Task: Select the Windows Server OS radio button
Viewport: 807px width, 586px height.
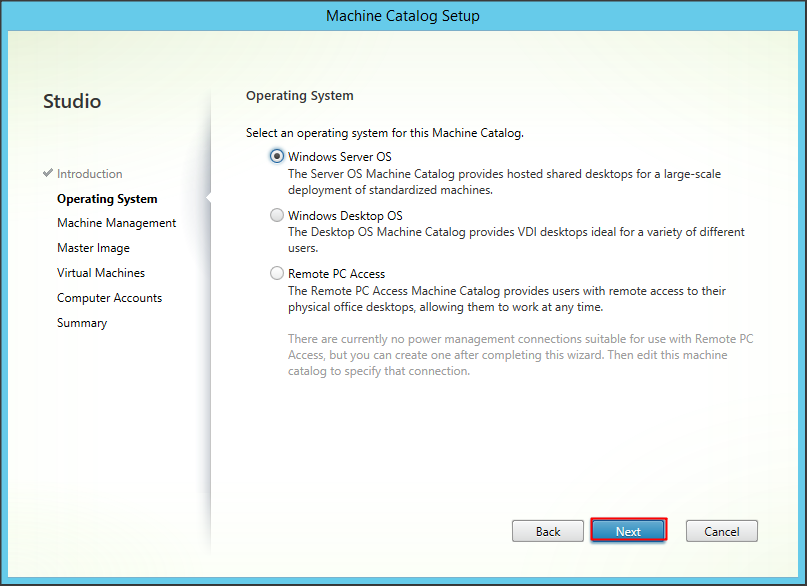Action: point(277,157)
